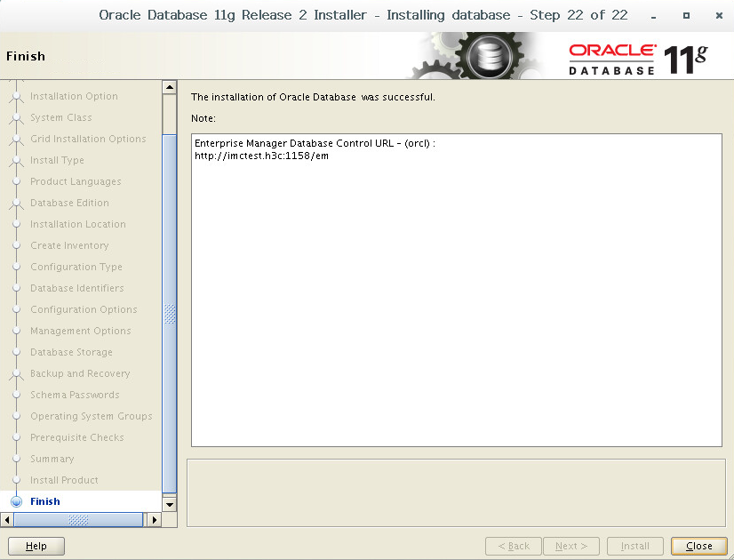Click the Backup and Recovery step node icon
Image resolution: width=734 pixels, height=560 pixels.
(16, 374)
